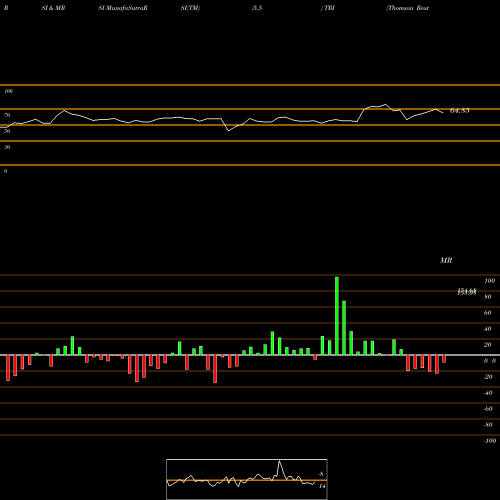Click the RSI line's lowest dip below 50
The image size is (500, 500).
pos(229,131)
